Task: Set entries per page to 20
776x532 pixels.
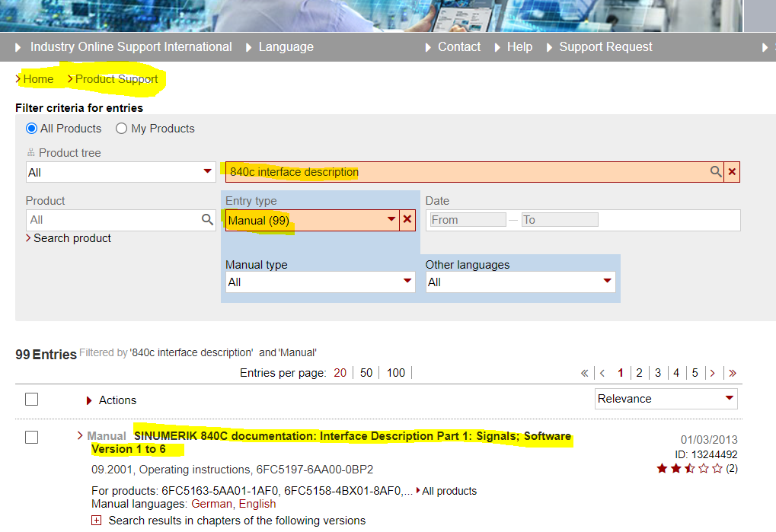Action: 340,373
